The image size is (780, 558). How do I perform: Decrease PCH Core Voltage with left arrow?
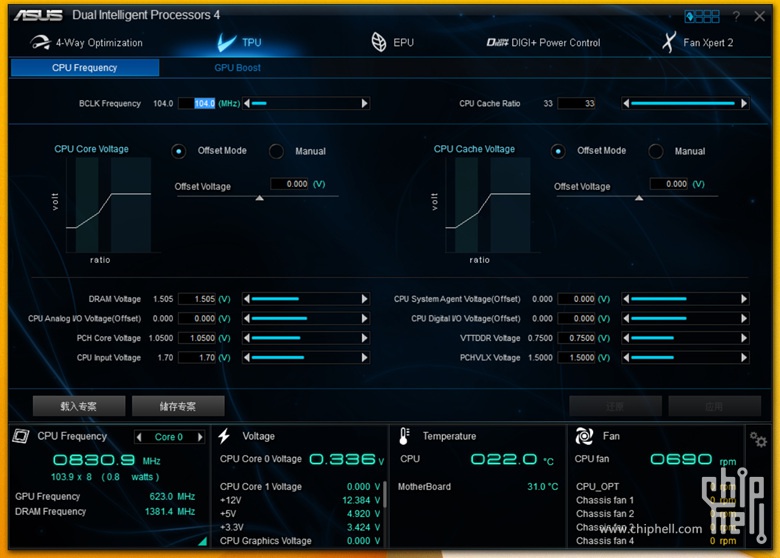pyautogui.click(x=247, y=338)
